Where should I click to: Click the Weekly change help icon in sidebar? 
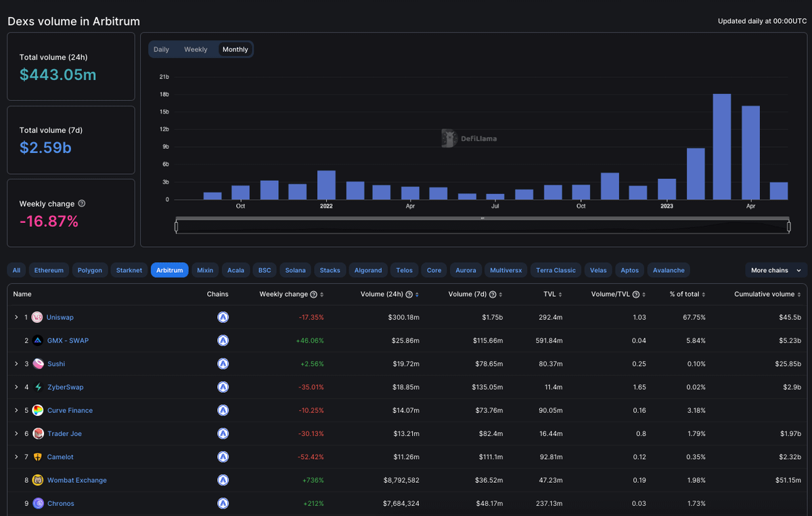click(x=82, y=204)
